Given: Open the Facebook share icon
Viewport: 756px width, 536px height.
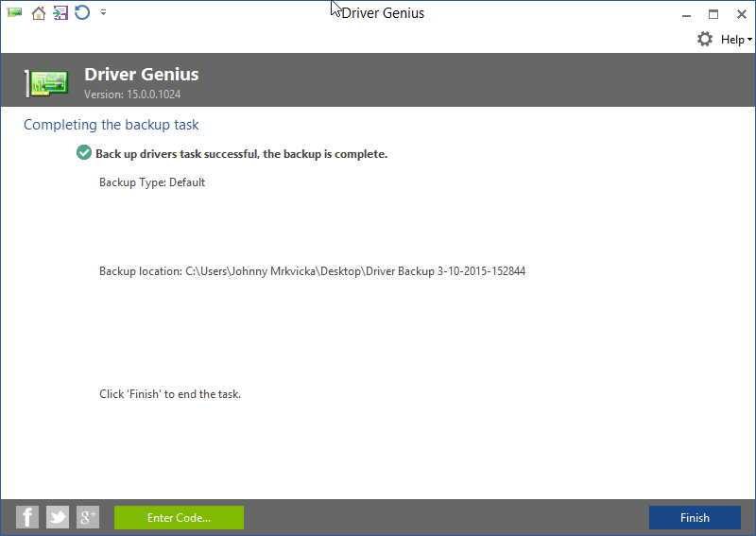Looking at the screenshot, I should click(27, 517).
